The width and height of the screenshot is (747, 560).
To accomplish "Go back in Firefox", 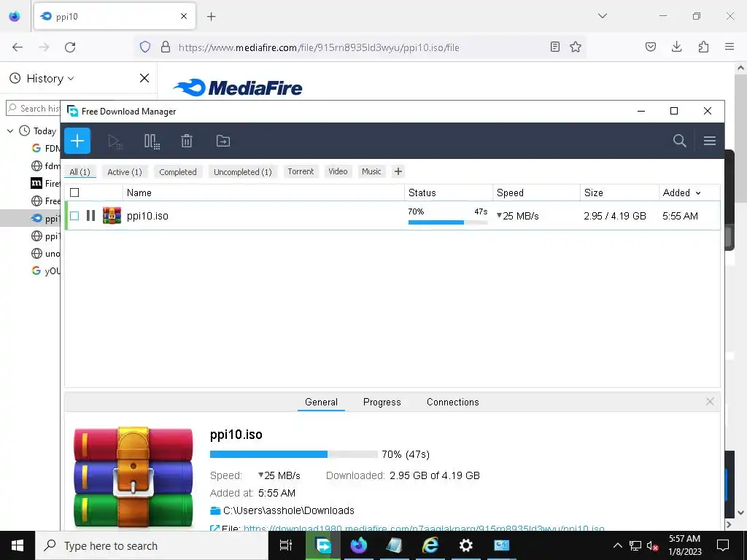I will (18, 47).
